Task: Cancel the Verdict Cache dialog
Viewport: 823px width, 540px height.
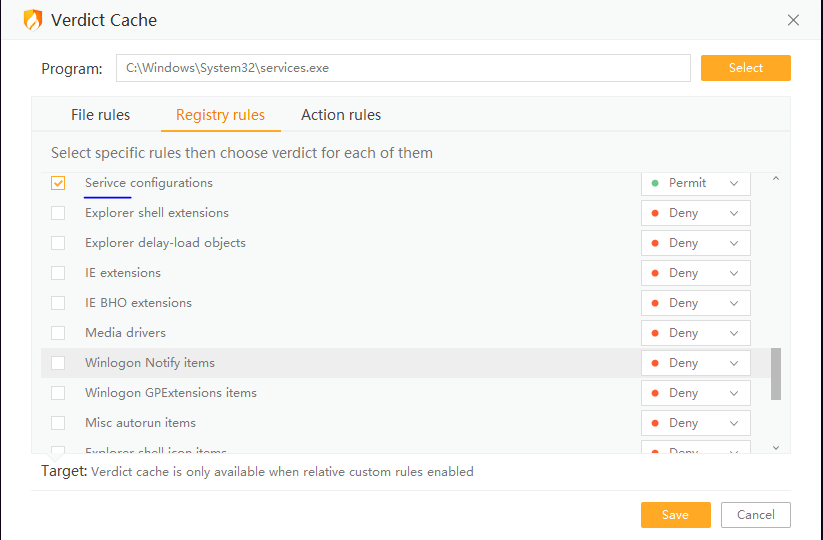Action: (756, 515)
